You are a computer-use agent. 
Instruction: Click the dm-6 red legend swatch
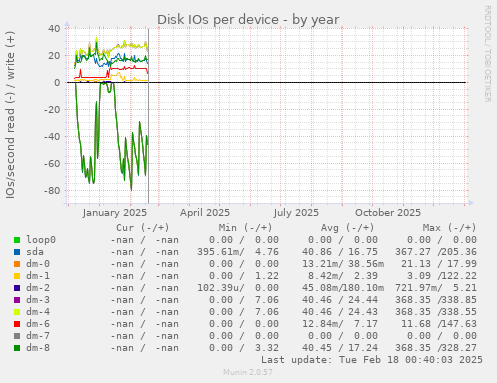click(x=17, y=324)
